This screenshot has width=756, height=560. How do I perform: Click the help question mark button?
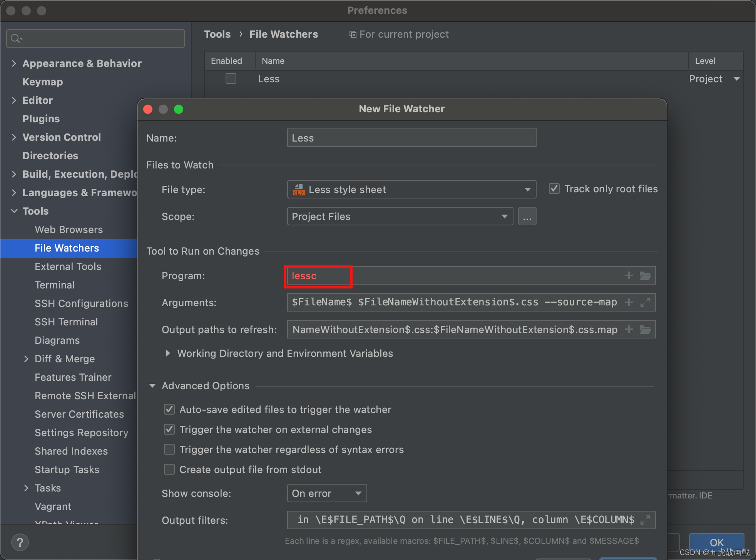pos(20,543)
